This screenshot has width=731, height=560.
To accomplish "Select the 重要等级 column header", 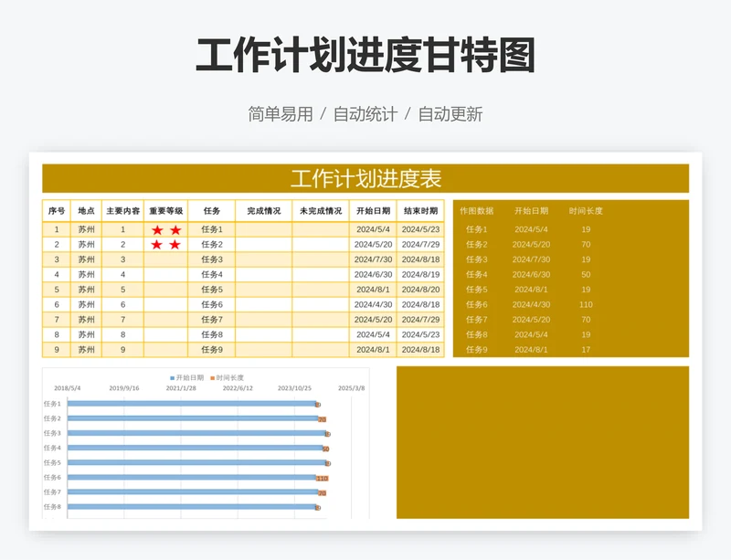I will 166,211.
